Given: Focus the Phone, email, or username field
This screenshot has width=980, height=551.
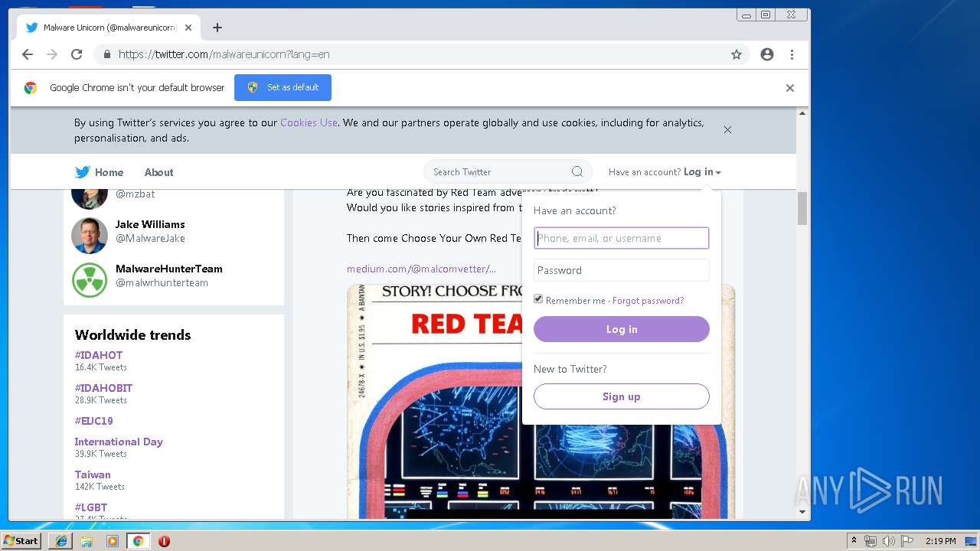Looking at the screenshot, I should 622,238.
